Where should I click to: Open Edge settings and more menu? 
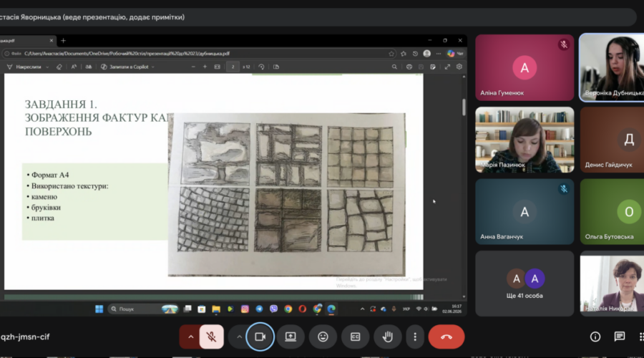(x=439, y=54)
